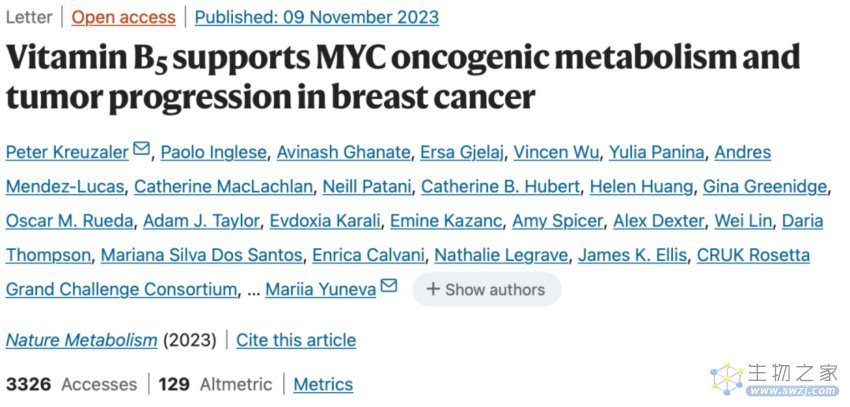This screenshot has height=407, width=850.
Task: Open the Published: 09 November 2023 link
Action: (317, 17)
